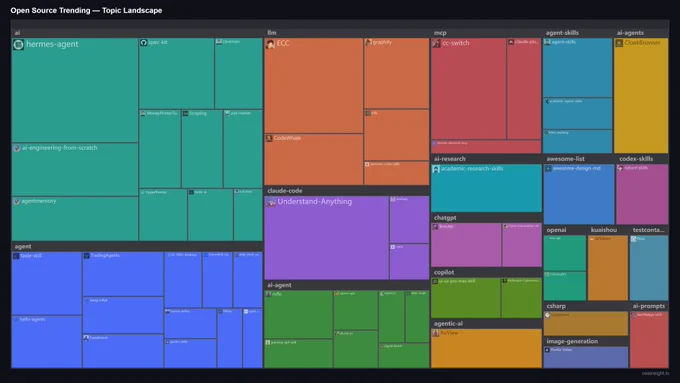The image size is (680, 383).
Task: Click the 'kuaishou' topic header
Action: pos(604,230)
